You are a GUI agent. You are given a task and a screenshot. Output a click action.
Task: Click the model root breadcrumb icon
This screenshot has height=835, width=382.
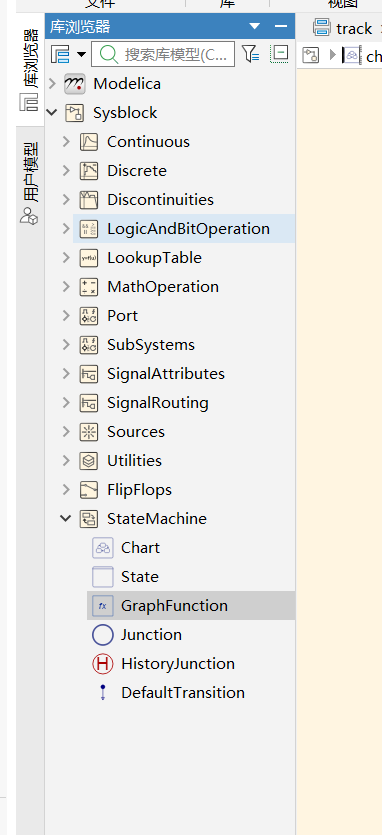click(x=311, y=54)
